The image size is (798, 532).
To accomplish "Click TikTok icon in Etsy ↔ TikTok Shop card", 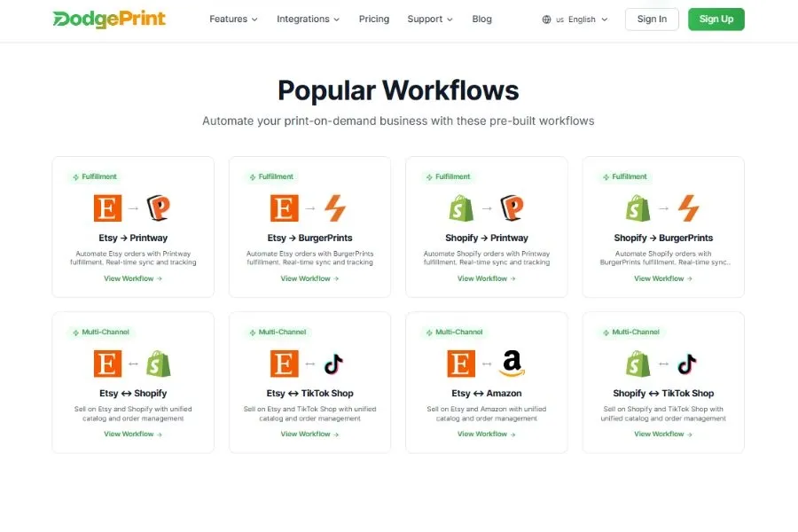I will 334,364.
